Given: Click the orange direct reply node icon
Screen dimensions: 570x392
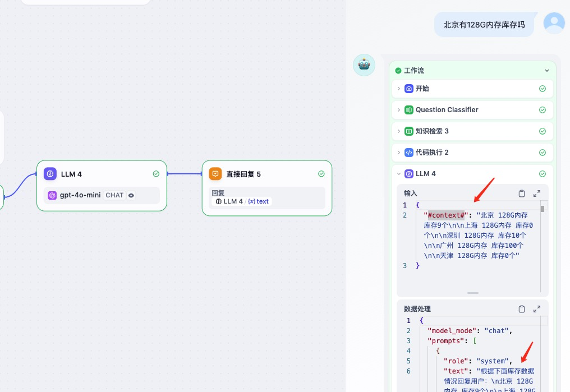Looking at the screenshot, I should 215,174.
